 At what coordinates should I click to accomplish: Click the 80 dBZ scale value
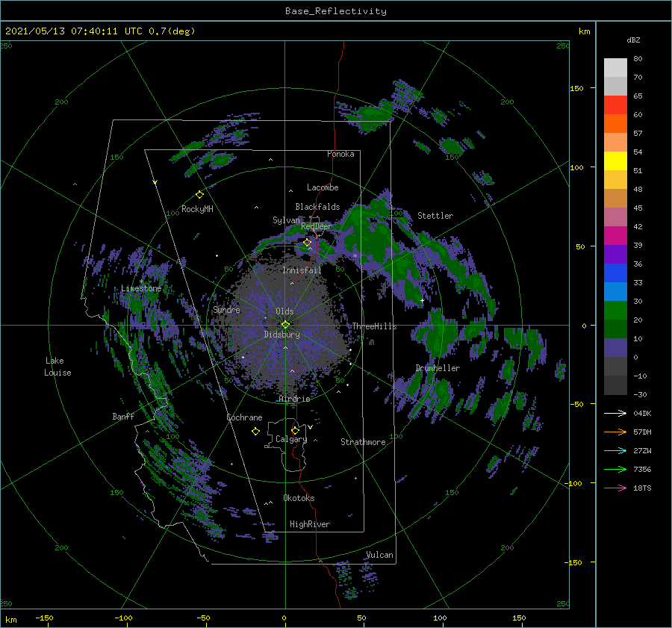638,59
